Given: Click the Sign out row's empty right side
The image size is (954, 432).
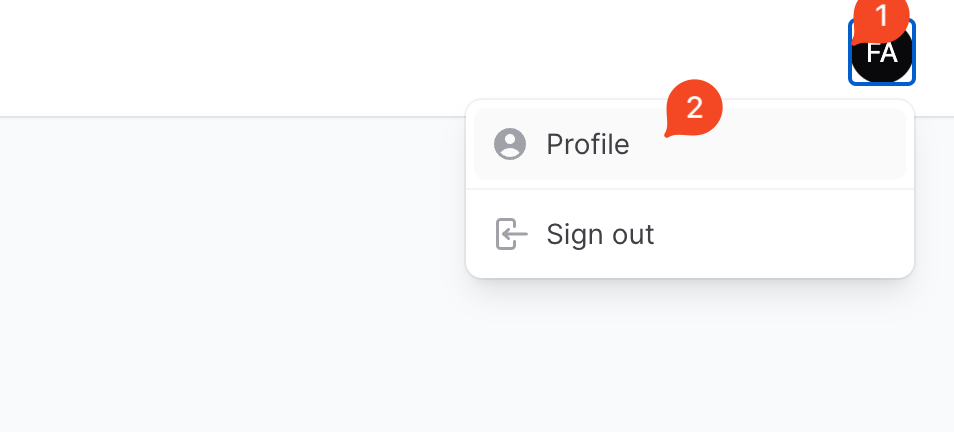Looking at the screenshot, I should 820,235.
